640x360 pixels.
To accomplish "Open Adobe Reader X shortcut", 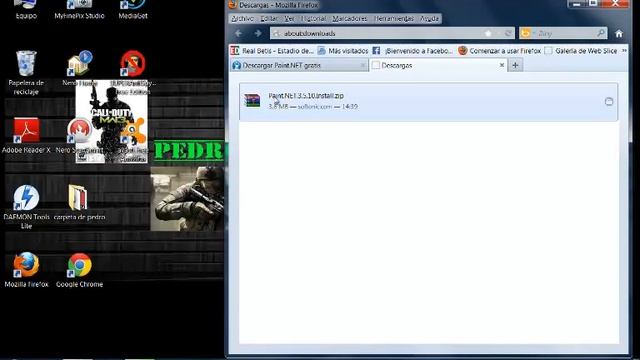I will [x=26, y=136].
